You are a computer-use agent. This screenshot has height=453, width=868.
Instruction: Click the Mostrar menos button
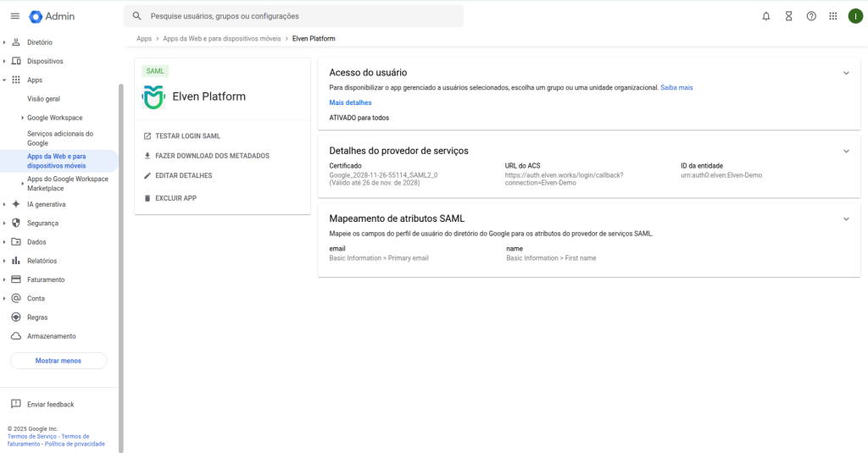point(58,361)
